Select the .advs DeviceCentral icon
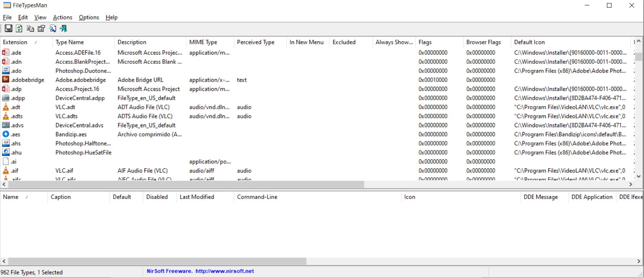 tap(6, 125)
